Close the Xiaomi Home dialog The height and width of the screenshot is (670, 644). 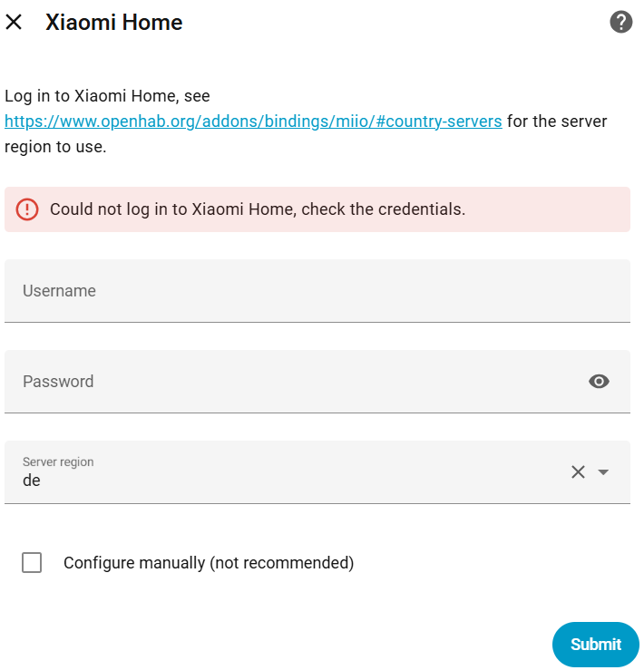pyautogui.click(x=14, y=23)
